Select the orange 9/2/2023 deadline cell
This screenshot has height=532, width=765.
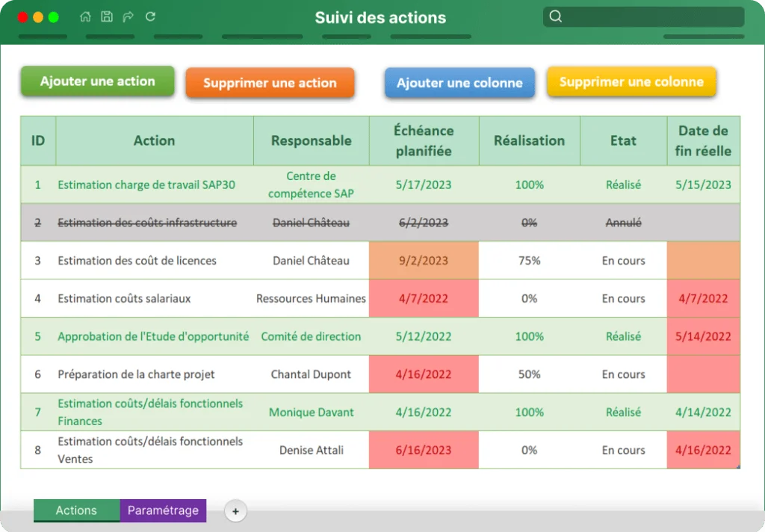[424, 261]
